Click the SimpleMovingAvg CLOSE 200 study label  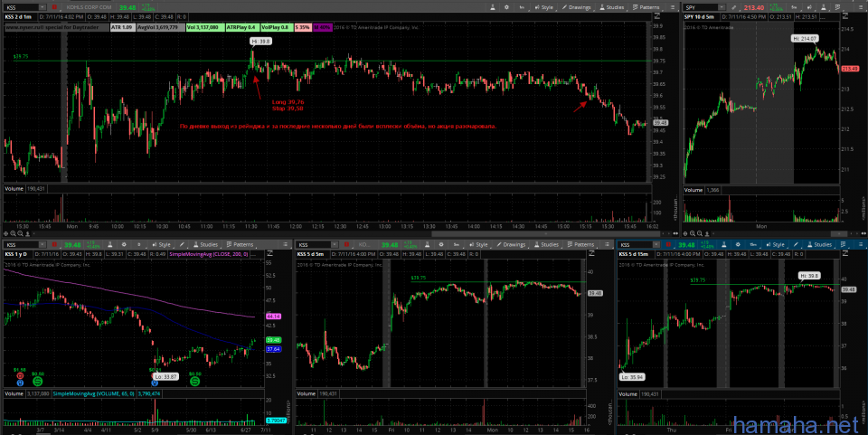pyautogui.click(x=209, y=254)
